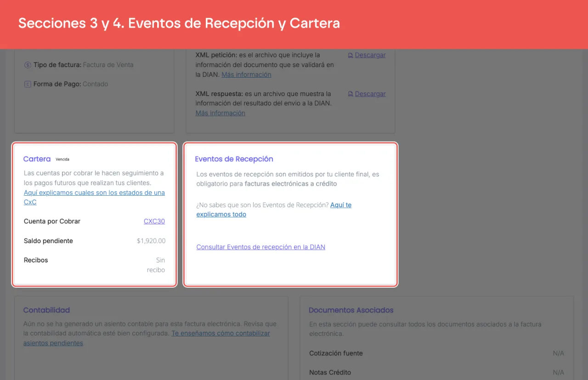Download the XML petición file
Screen dimensions: 588x380
[x=367, y=55]
